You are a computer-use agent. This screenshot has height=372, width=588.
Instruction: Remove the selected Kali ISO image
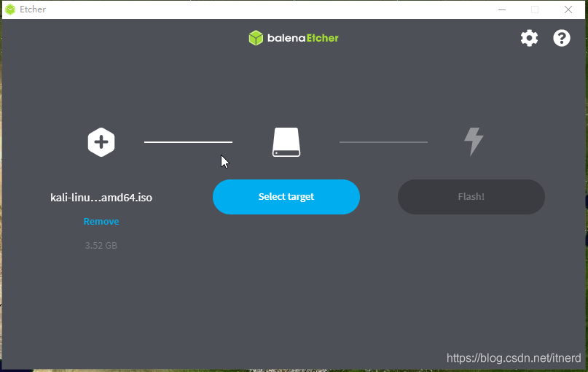click(101, 222)
